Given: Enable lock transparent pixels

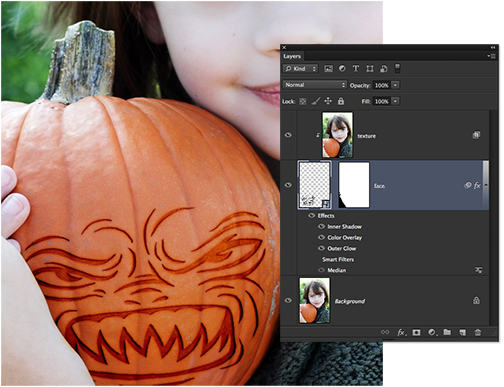Looking at the screenshot, I should (303, 101).
